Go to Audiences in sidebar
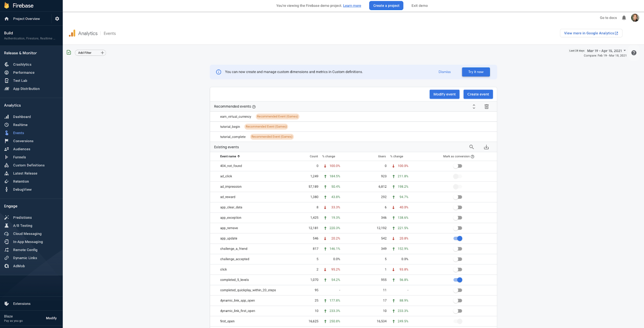The width and height of the screenshot is (644, 328). click(x=22, y=149)
